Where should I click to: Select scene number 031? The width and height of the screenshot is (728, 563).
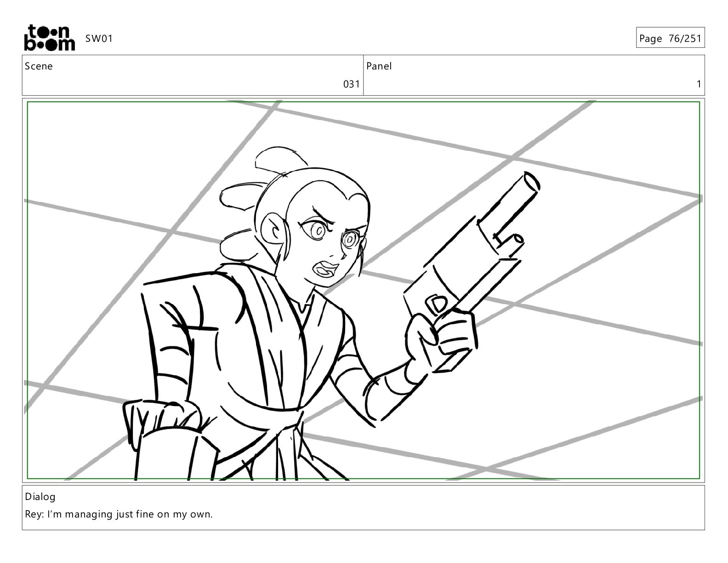click(352, 84)
